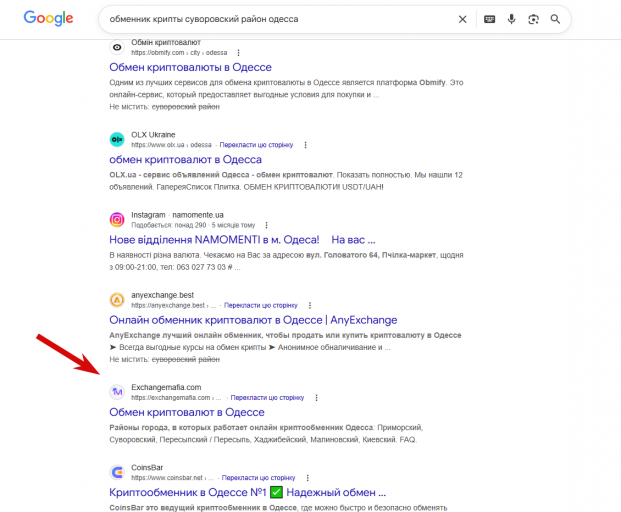This screenshot has height=512, width=621.
Task: Click the 'Exchangemafia.com' site name
Action: [166, 387]
